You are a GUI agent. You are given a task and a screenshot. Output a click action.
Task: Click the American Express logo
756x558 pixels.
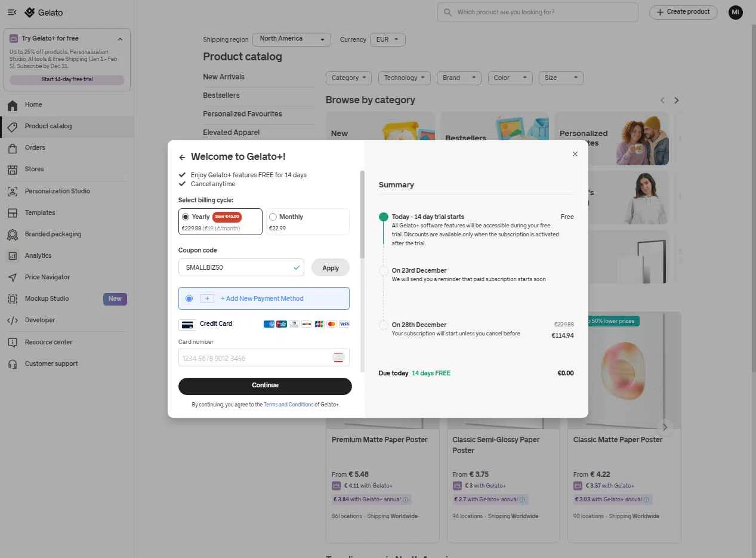269,324
